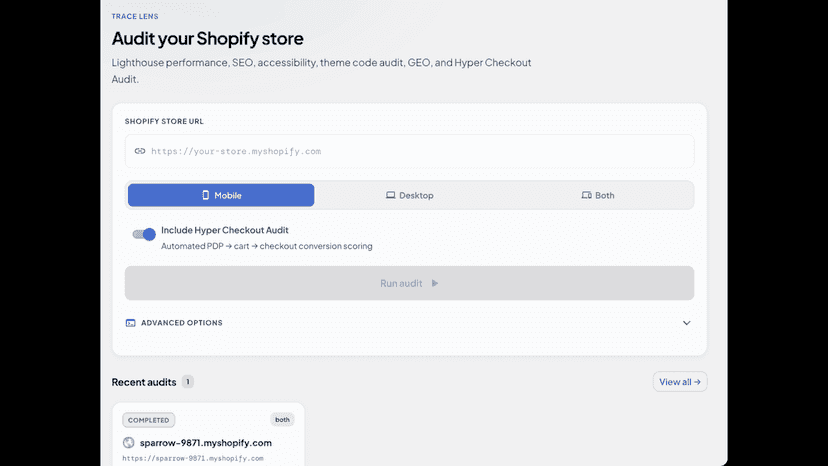Expand Advanced Options chevron

click(x=686, y=323)
